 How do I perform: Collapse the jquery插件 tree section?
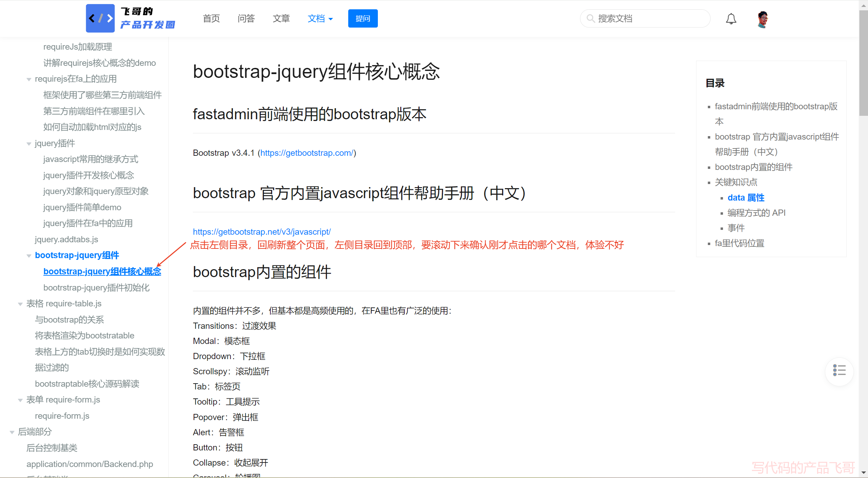pos(29,144)
